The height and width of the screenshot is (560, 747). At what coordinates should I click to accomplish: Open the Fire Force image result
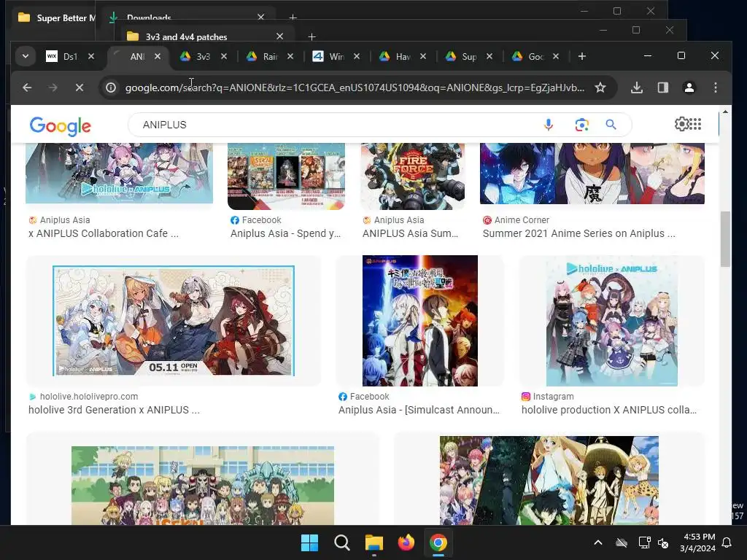(x=413, y=176)
